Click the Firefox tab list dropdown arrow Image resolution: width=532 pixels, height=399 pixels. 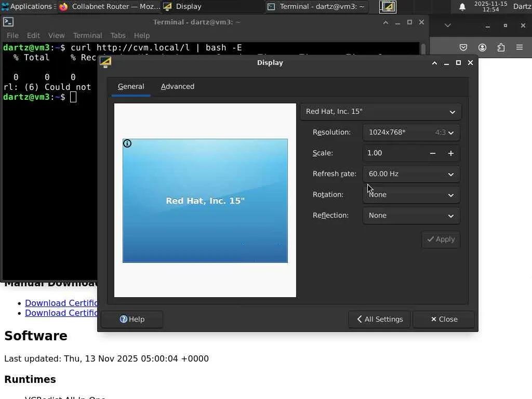[x=447, y=25]
